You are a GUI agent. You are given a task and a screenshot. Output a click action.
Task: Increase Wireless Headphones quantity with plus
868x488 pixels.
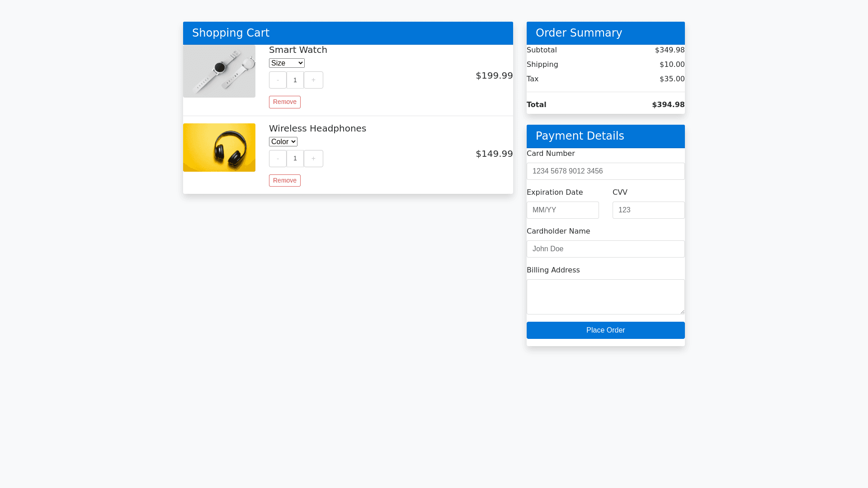(313, 159)
